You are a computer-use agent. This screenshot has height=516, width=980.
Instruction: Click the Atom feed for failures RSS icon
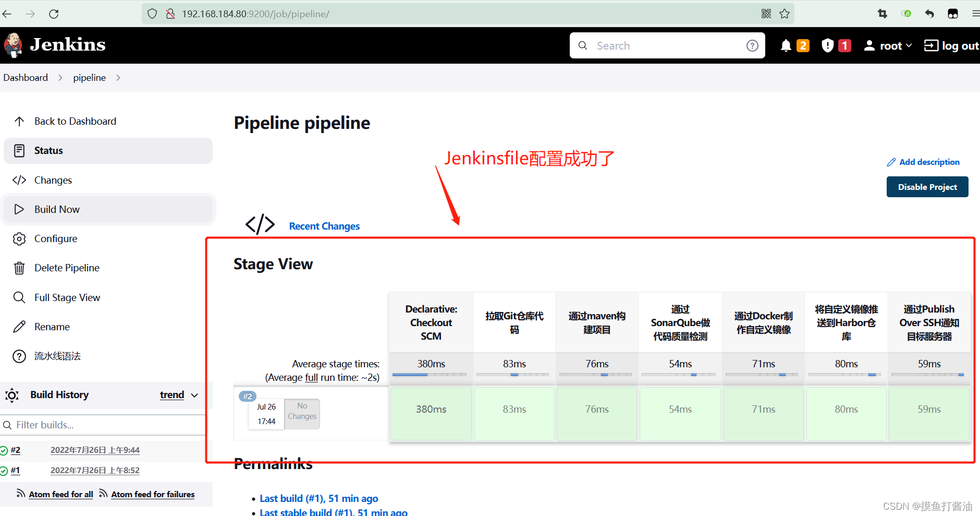point(103,494)
